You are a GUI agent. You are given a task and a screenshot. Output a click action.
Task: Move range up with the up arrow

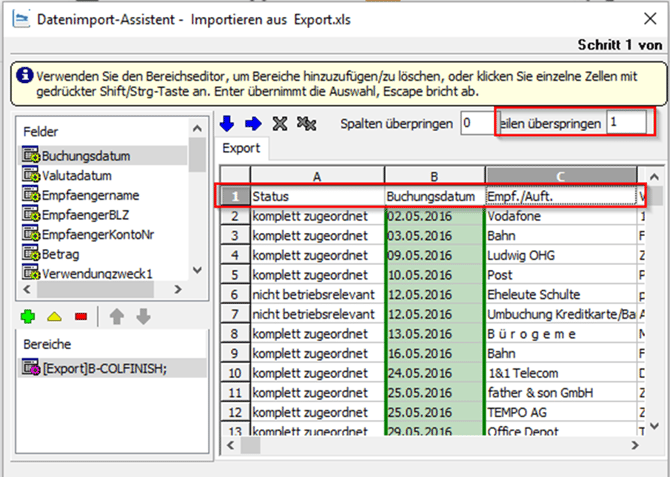[x=115, y=317]
